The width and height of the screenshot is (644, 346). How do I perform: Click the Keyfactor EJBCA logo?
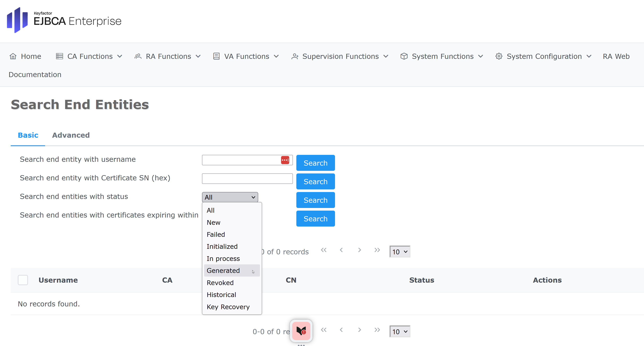(x=64, y=20)
